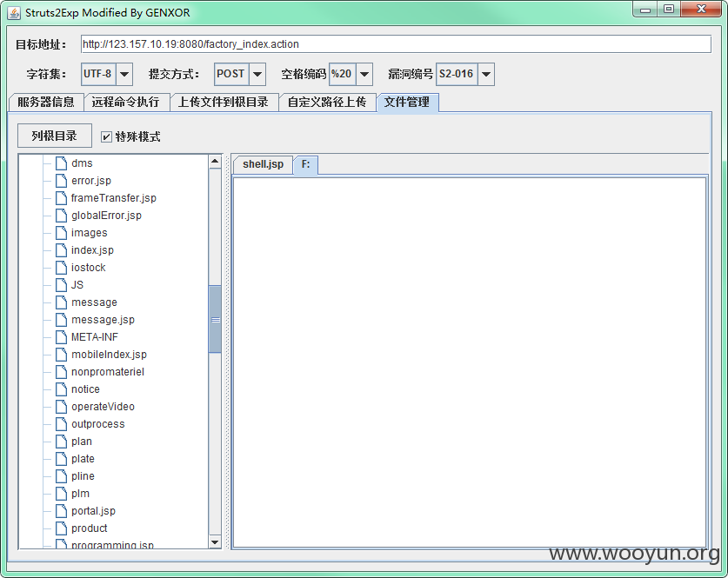Switch to the 服务器信息 tab
Screen dimensions: 728x578
pos(46,102)
